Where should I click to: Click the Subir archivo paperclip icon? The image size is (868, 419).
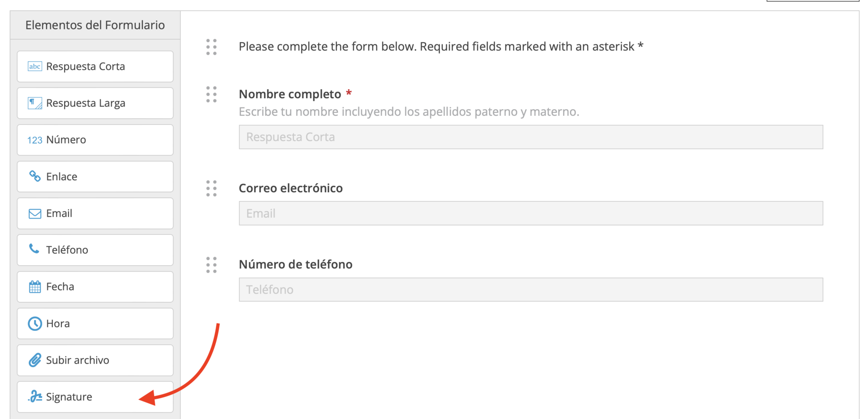34,360
